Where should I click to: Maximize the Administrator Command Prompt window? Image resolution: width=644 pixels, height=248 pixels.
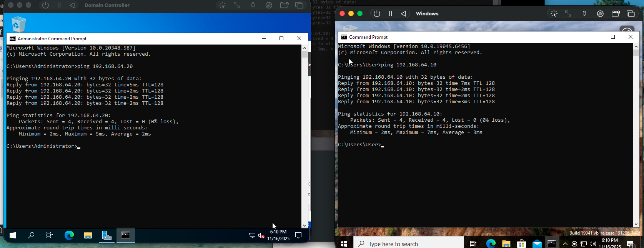(x=281, y=38)
